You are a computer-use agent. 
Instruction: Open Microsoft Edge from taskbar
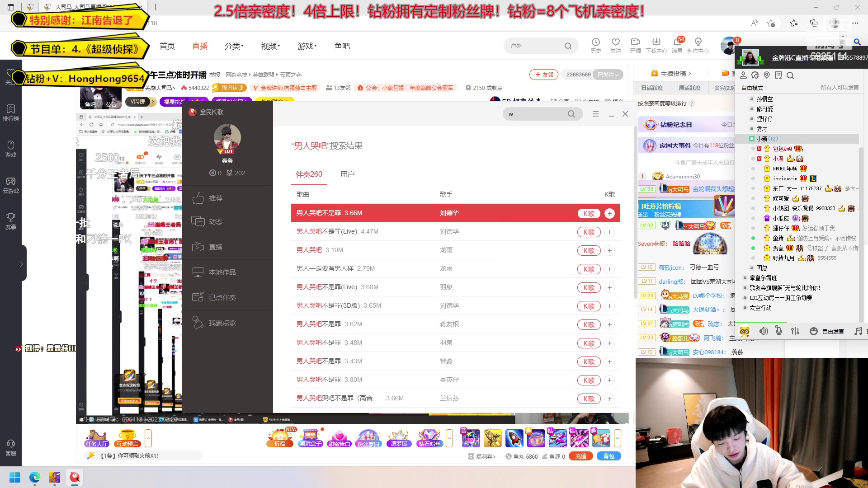point(35,477)
